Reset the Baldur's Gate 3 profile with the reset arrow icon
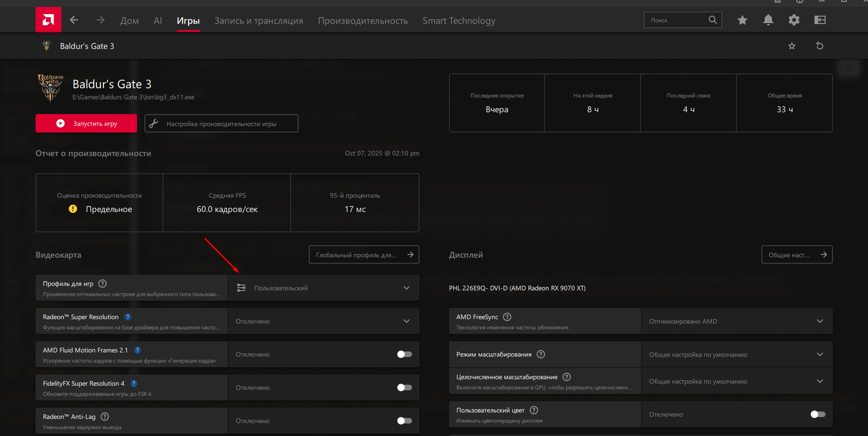 pyautogui.click(x=820, y=46)
